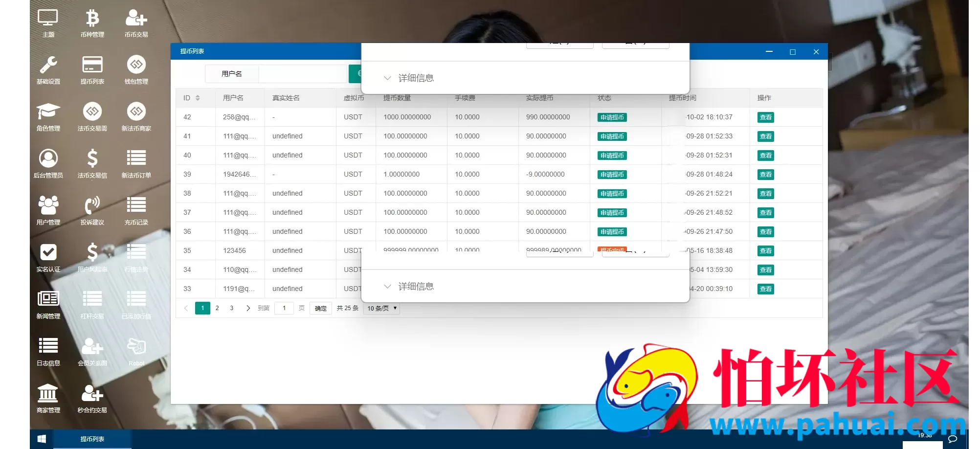
Task: Open the 日志信息 list icon
Action: coord(48,352)
